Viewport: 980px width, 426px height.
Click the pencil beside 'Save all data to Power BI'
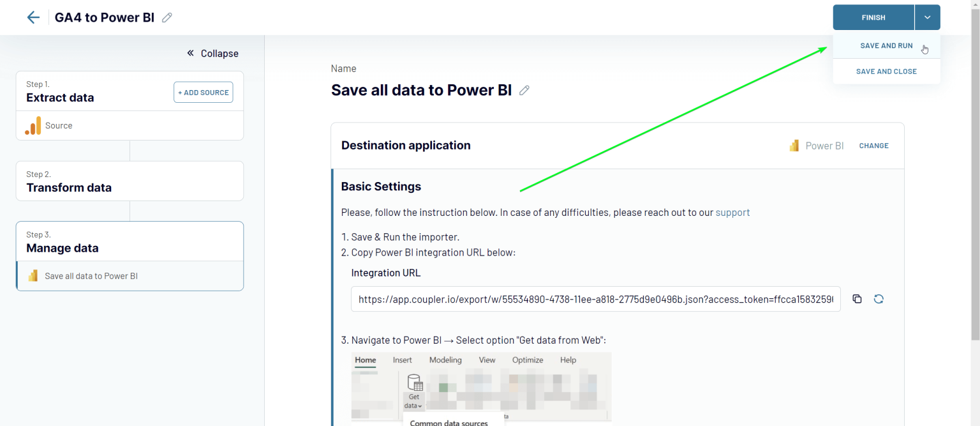click(524, 90)
